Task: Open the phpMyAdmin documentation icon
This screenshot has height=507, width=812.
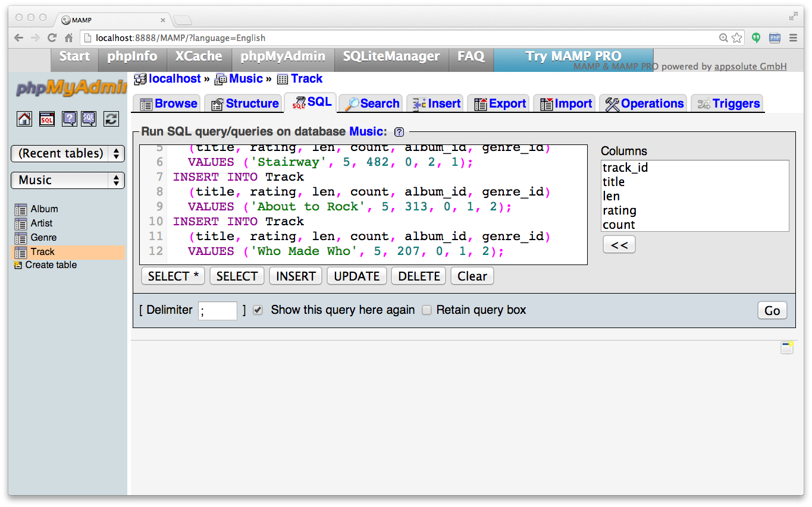Action: coord(70,119)
